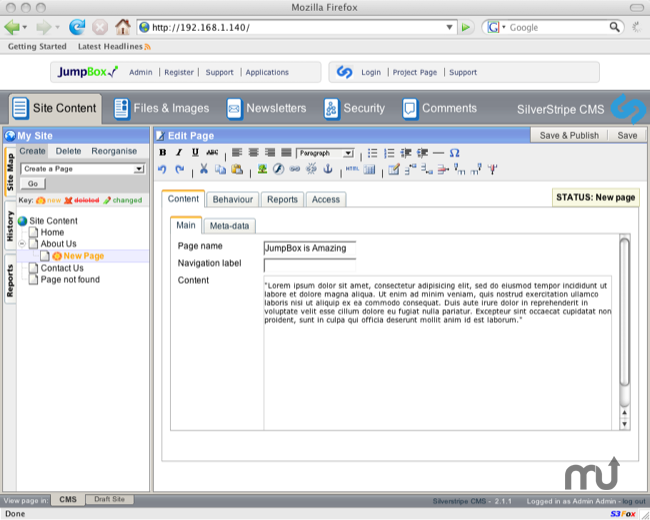Select the Reports vertical side tab
The height and width of the screenshot is (520, 650).
[x=10, y=281]
